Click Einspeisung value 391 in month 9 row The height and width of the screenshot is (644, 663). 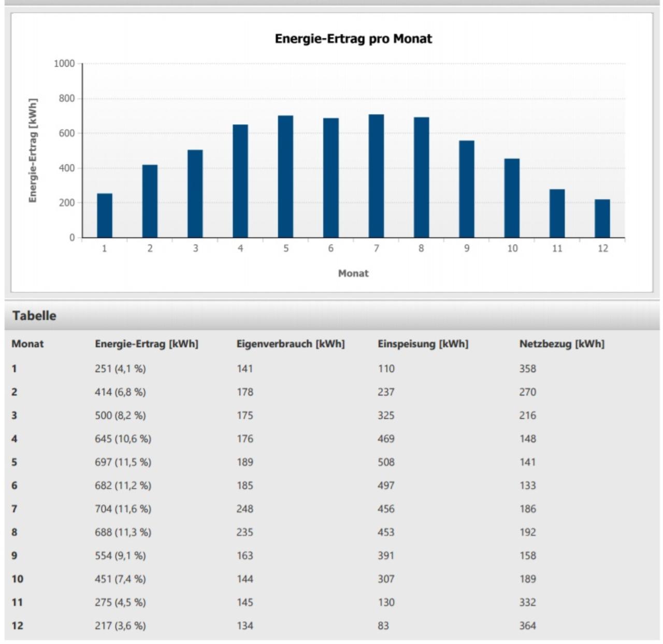386,555
